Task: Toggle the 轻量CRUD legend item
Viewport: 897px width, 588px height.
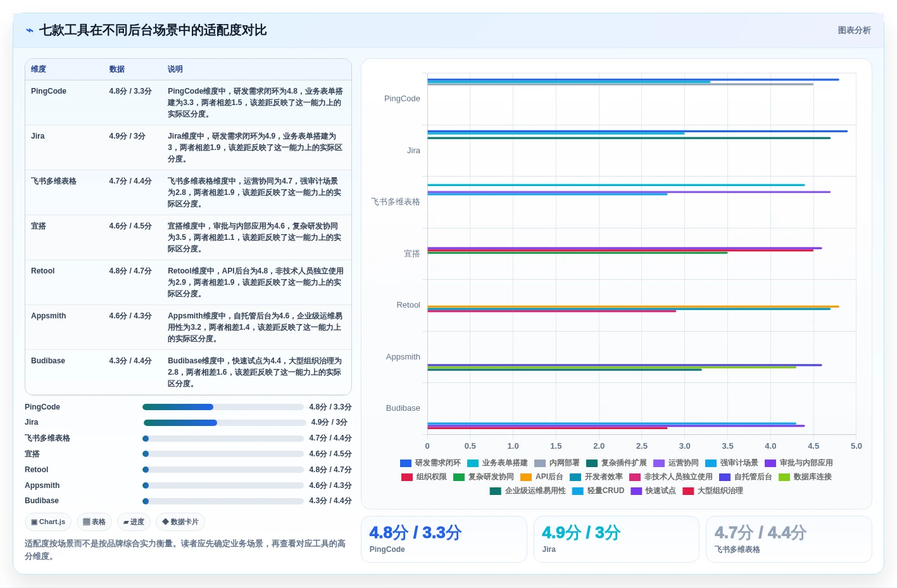Action: pos(598,491)
